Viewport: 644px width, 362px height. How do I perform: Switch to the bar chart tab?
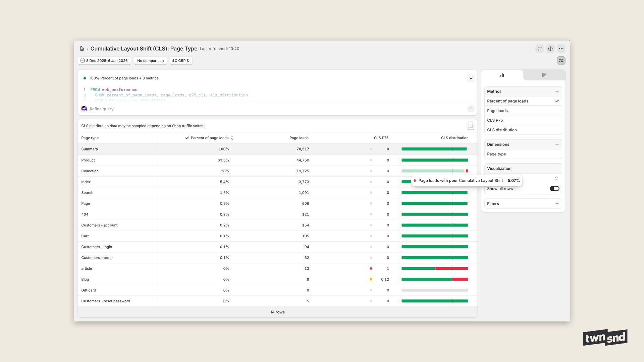(502, 75)
